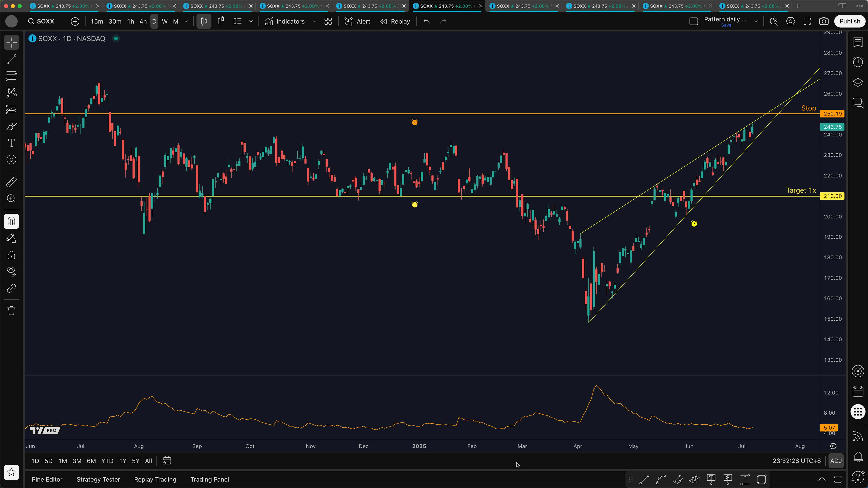This screenshot has height=488, width=868.
Task: Switch to the 4h timeframe
Action: click(x=143, y=21)
